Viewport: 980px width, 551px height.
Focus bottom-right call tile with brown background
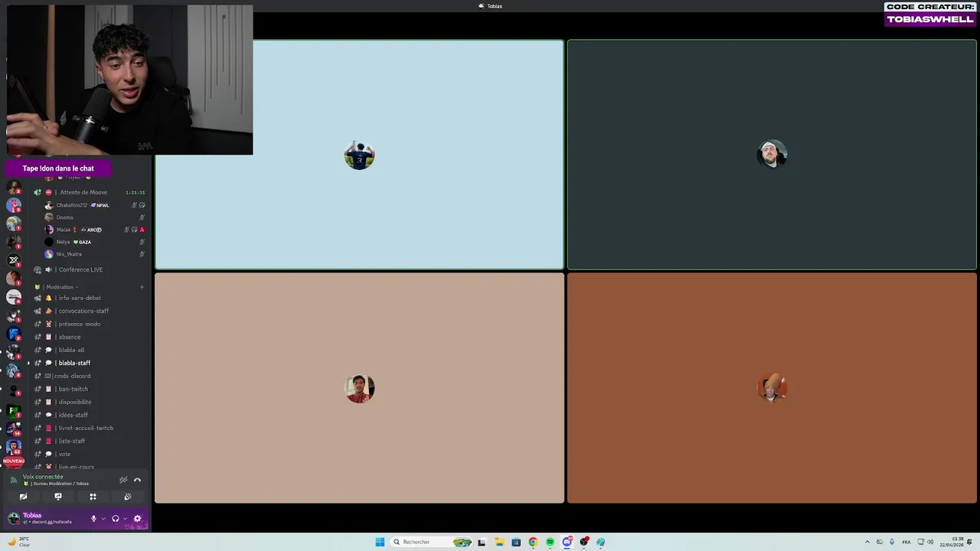772,388
